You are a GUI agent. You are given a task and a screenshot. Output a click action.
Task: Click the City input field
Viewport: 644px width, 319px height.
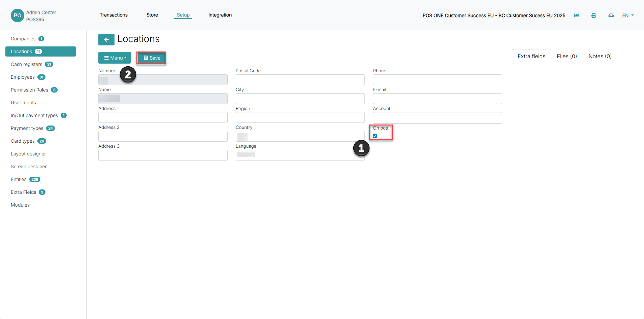pos(300,99)
